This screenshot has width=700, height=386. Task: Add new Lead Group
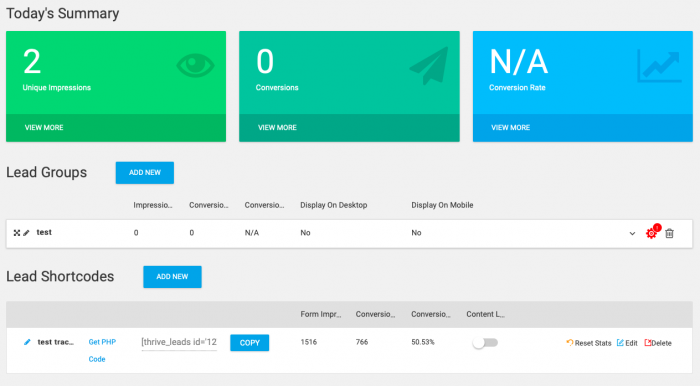coord(145,173)
